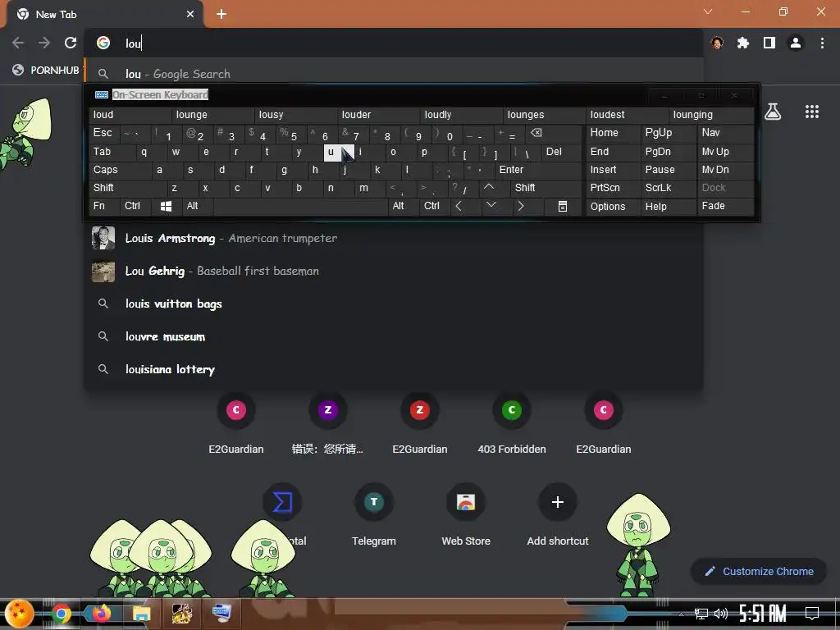The height and width of the screenshot is (630, 840).
Task: Pick the 'lounging' word prediction
Action: [711, 115]
